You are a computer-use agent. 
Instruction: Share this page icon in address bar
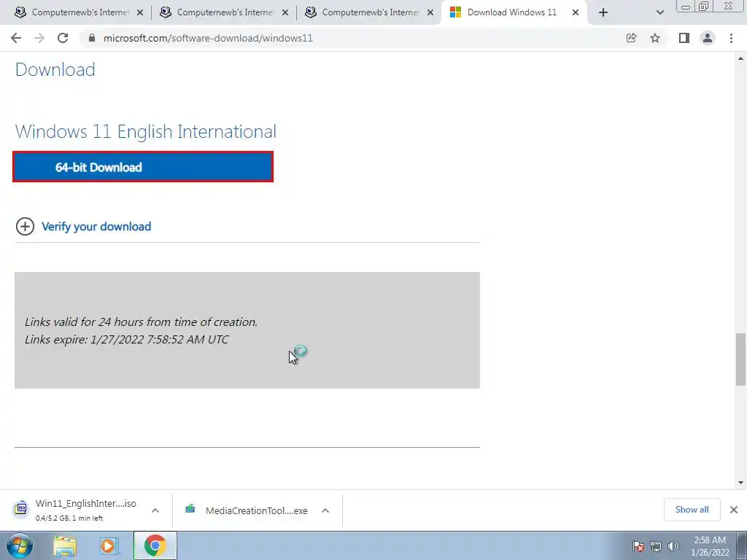pyautogui.click(x=631, y=38)
